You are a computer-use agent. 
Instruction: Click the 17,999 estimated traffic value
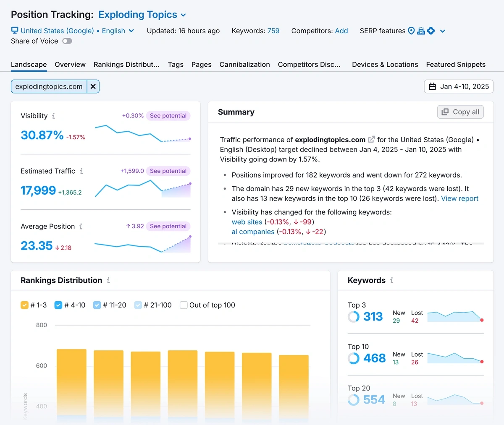click(x=38, y=190)
